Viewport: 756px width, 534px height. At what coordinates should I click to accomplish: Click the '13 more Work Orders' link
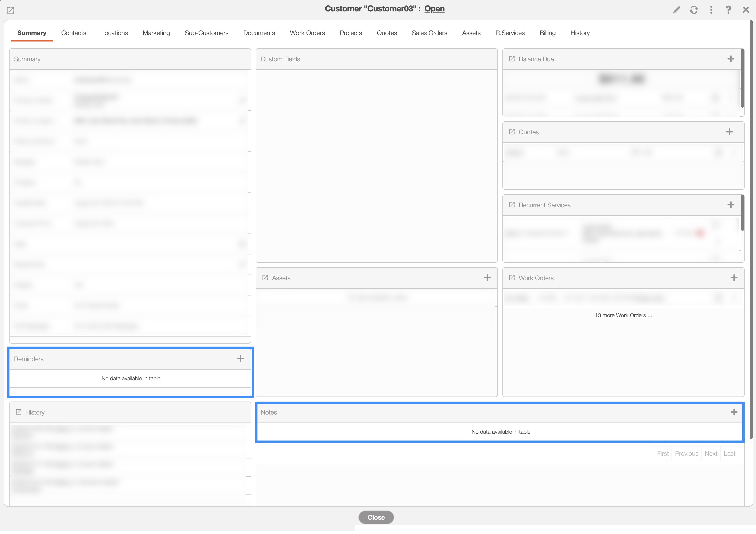pos(623,315)
